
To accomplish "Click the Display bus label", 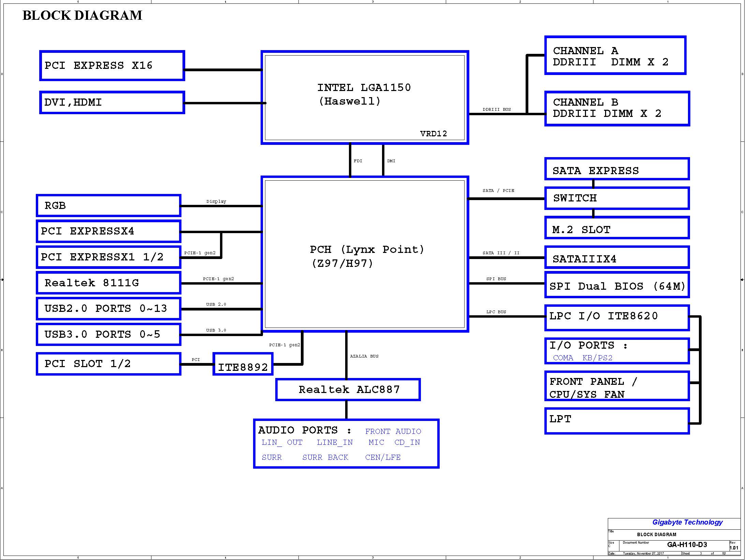I will 216,201.
